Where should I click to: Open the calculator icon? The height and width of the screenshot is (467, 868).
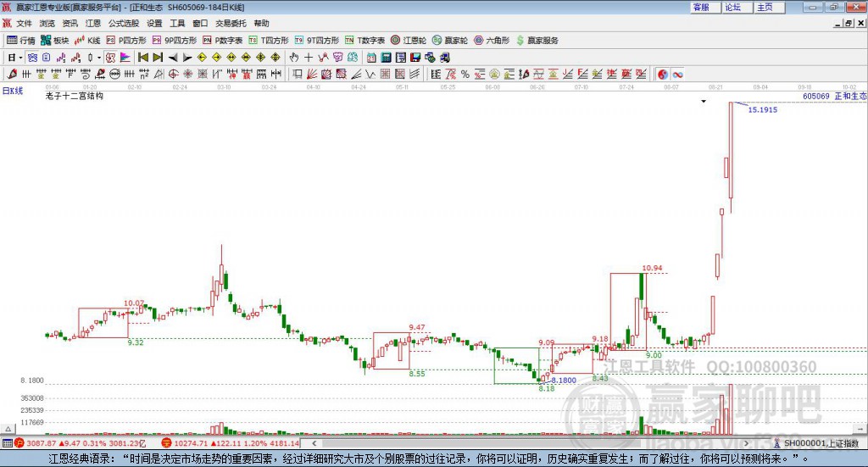click(x=386, y=58)
